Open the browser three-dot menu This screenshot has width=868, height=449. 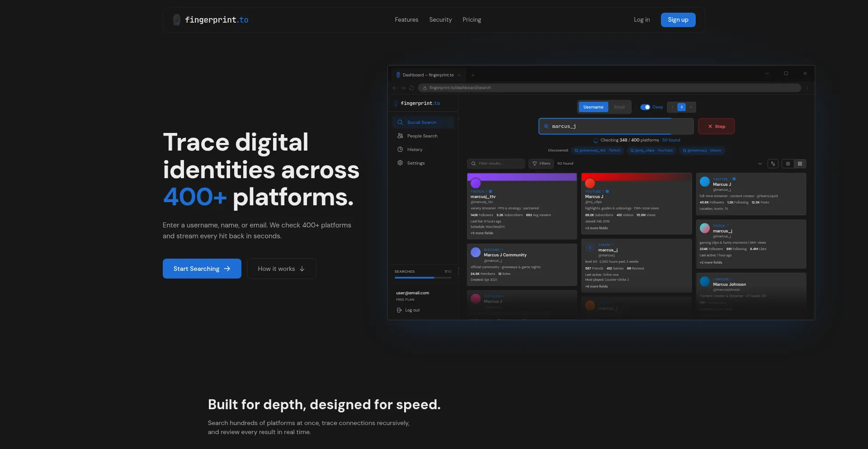[807, 88]
